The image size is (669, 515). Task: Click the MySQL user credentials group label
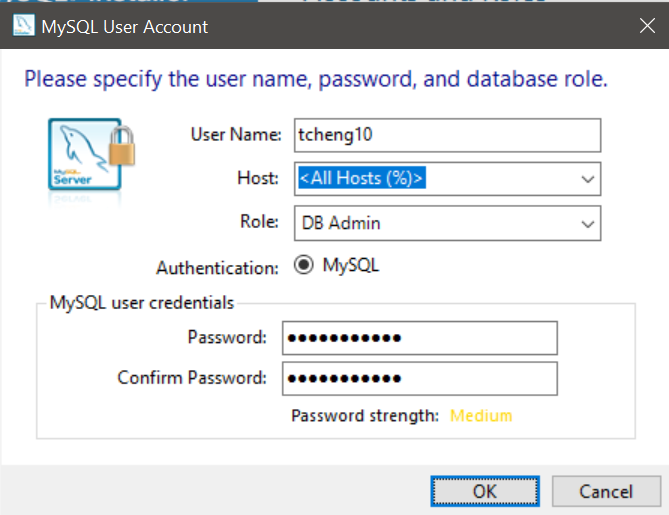tap(142, 303)
